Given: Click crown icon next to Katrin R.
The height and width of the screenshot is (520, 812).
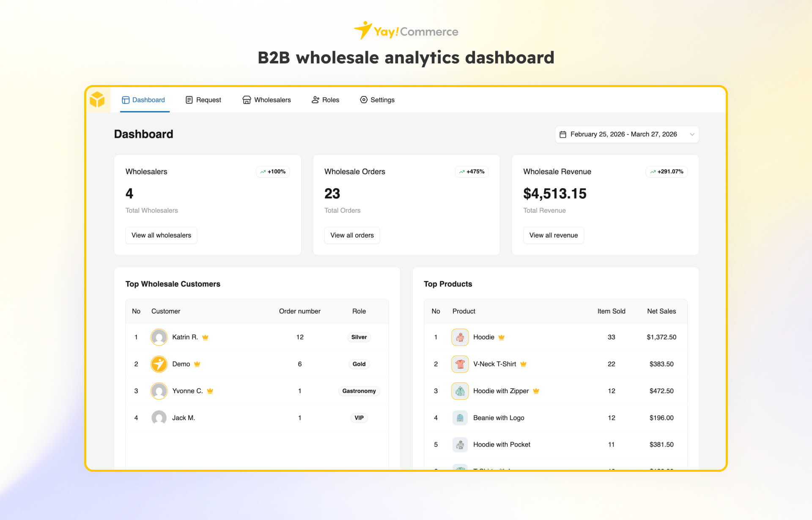Looking at the screenshot, I should [206, 337].
